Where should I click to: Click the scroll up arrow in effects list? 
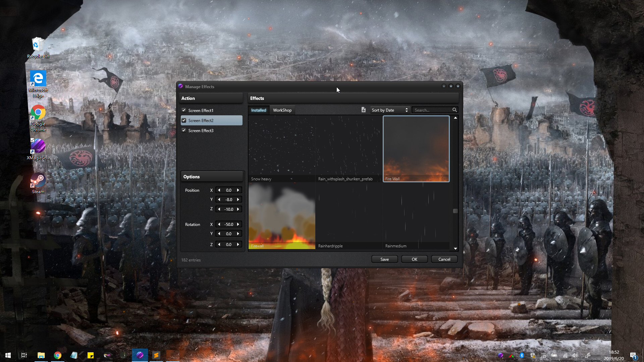455,118
